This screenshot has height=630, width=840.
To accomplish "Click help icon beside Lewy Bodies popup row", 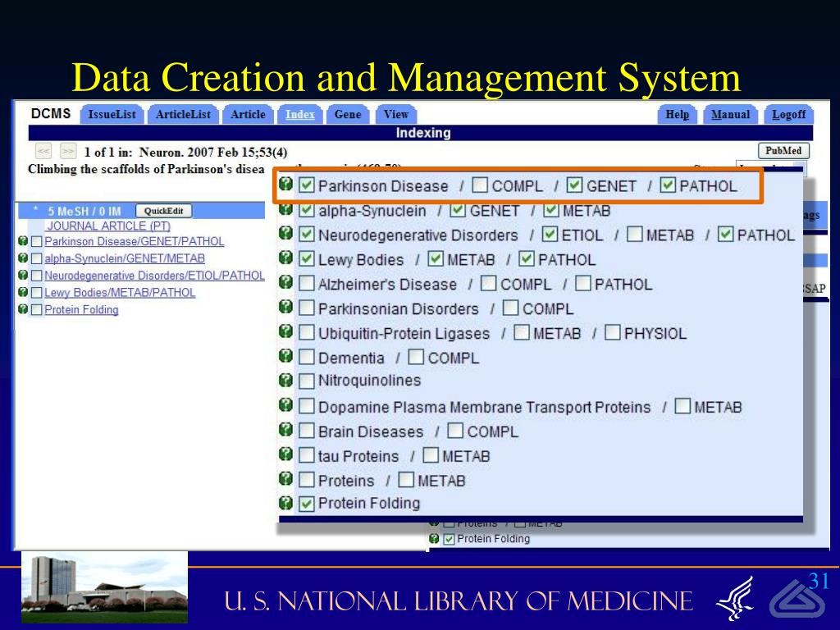I will point(286,258).
